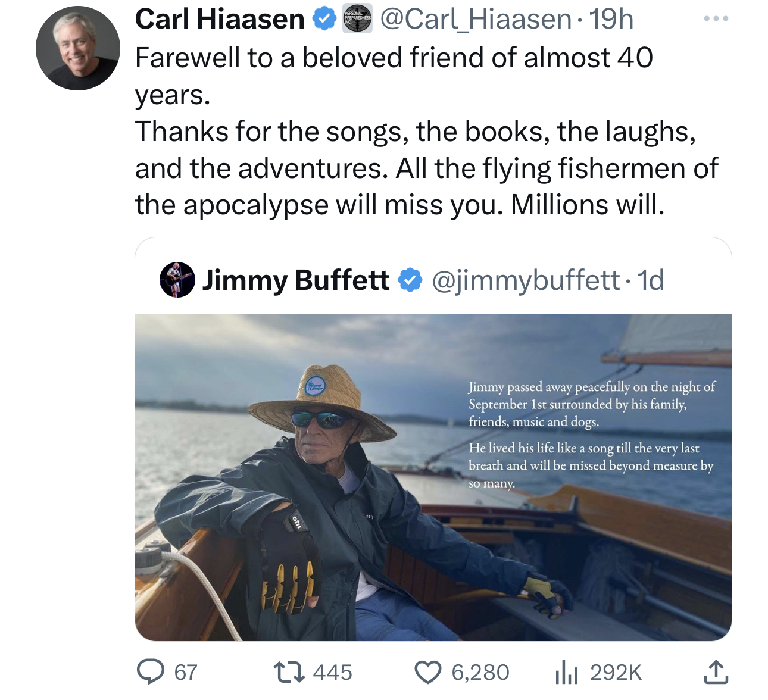Click the reply speech bubble icon

tap(151, 672)
